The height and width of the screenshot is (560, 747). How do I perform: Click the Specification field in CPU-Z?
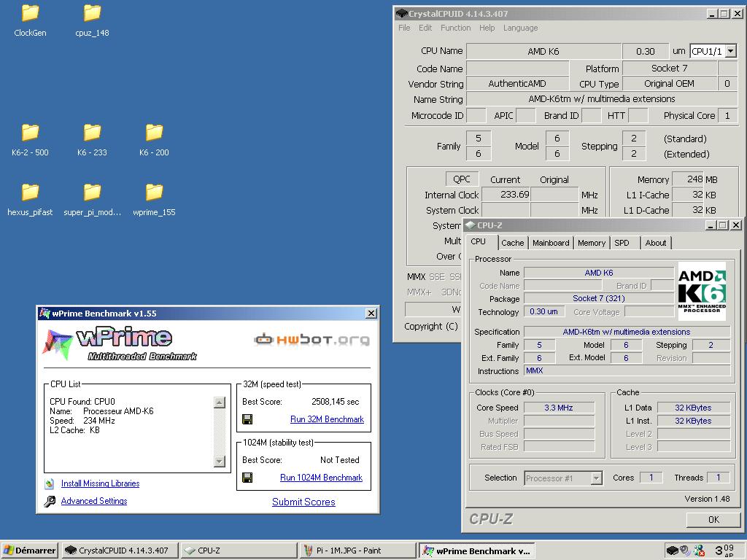pyautogui.click(x=627, y=332)
